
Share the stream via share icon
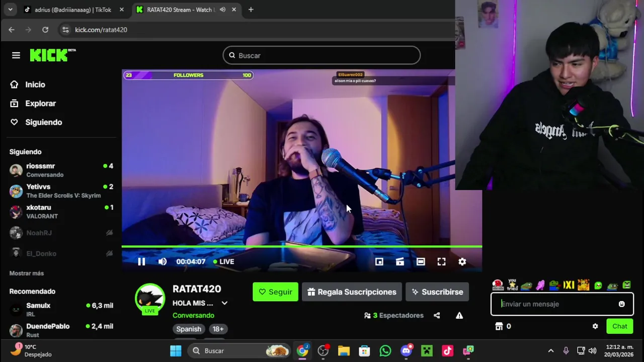pos(437,315)
